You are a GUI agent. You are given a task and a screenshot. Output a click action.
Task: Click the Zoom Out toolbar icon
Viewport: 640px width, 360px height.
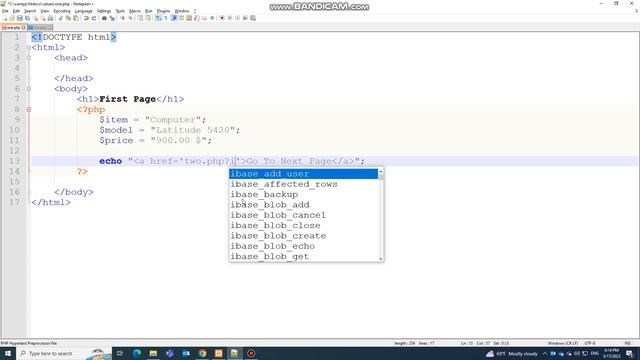131,18
